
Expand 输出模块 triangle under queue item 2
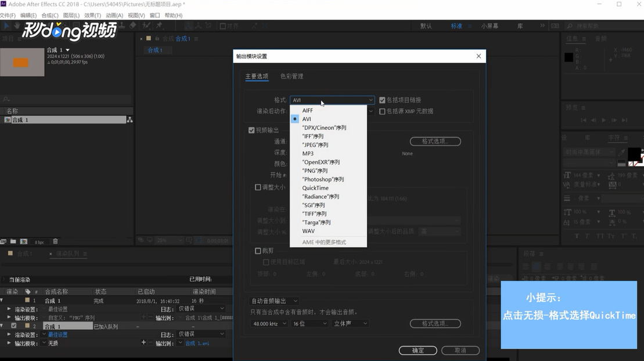pyautogui.click(x=9, y=343)
